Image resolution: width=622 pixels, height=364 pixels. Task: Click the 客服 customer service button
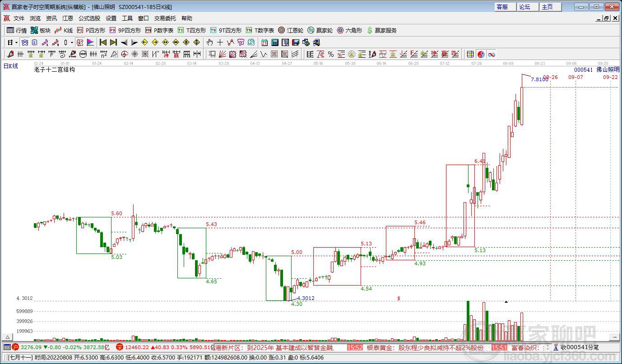point(506,7)
